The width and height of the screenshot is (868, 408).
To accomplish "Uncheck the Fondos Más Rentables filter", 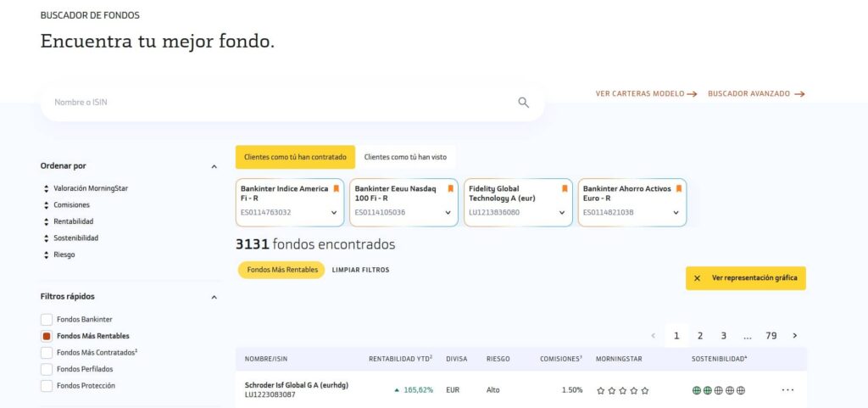I will (47, 336).
